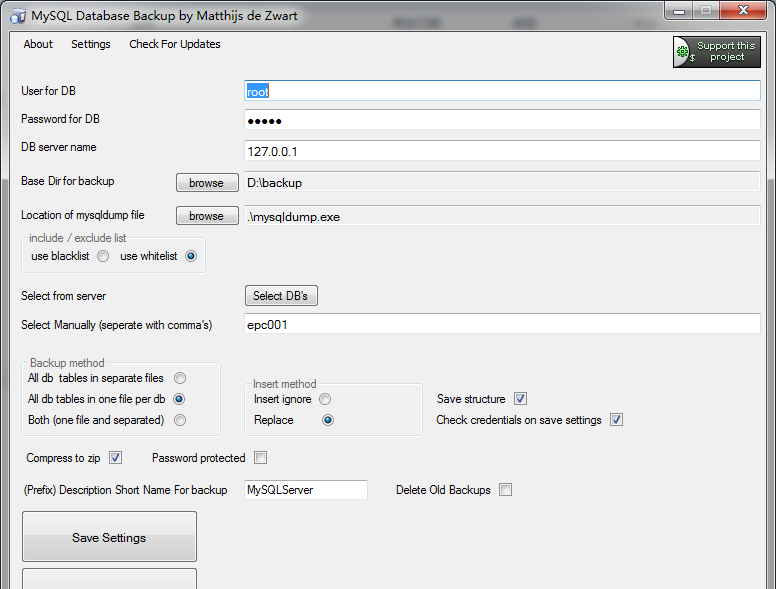Toggle the Save structure checkbox
This screenshot has width=776, height=589.
point(520,398)
